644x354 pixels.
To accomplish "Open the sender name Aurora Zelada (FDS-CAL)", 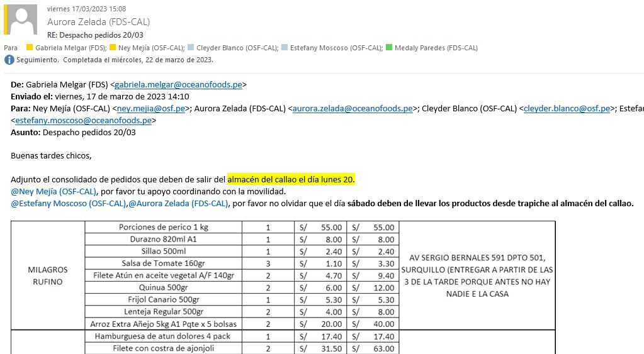I will [98, 22].
